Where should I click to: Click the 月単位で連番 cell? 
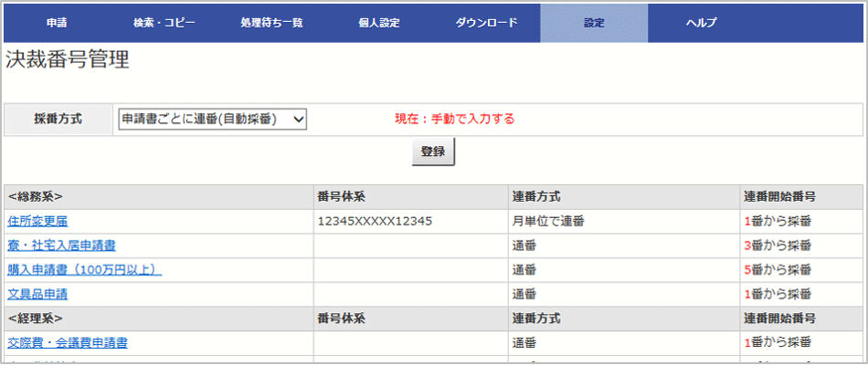[x=548, y=221]
